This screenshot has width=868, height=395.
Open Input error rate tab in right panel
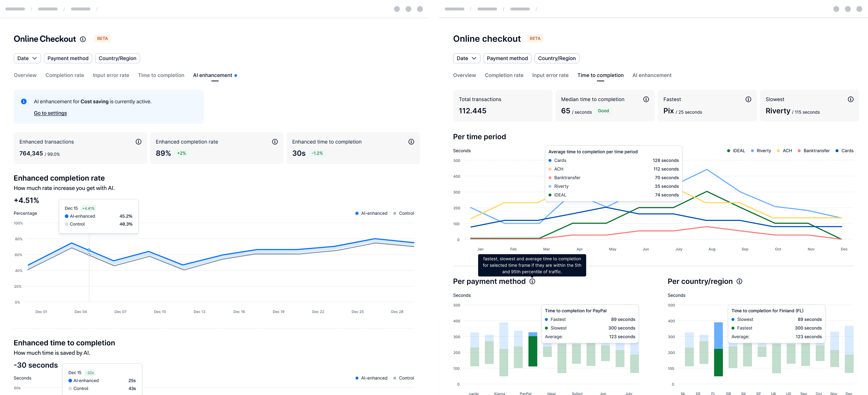coord(550,75)
